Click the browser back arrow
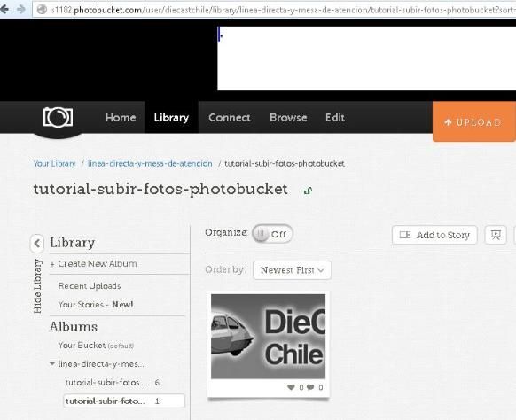 [x=4, y=9]
